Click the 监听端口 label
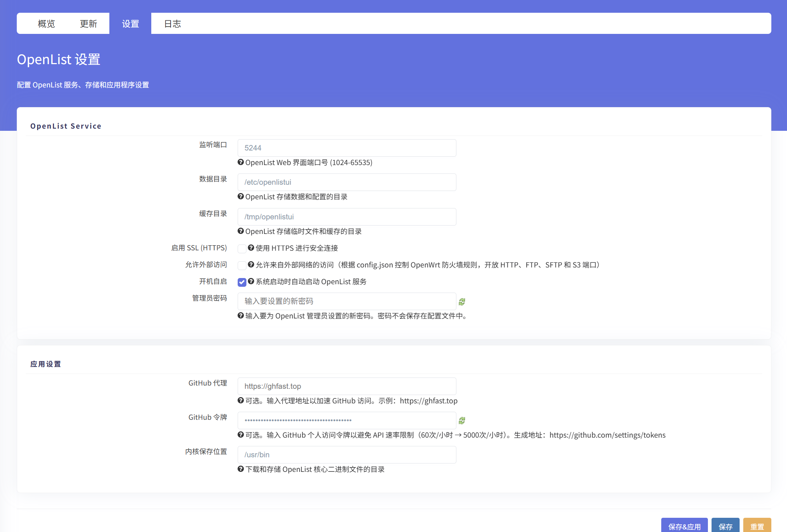The width and height of the screenshot is (787, 532). [213, 145]
